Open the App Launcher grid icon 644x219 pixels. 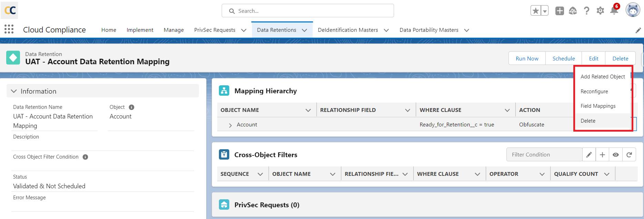click(9, 29)
